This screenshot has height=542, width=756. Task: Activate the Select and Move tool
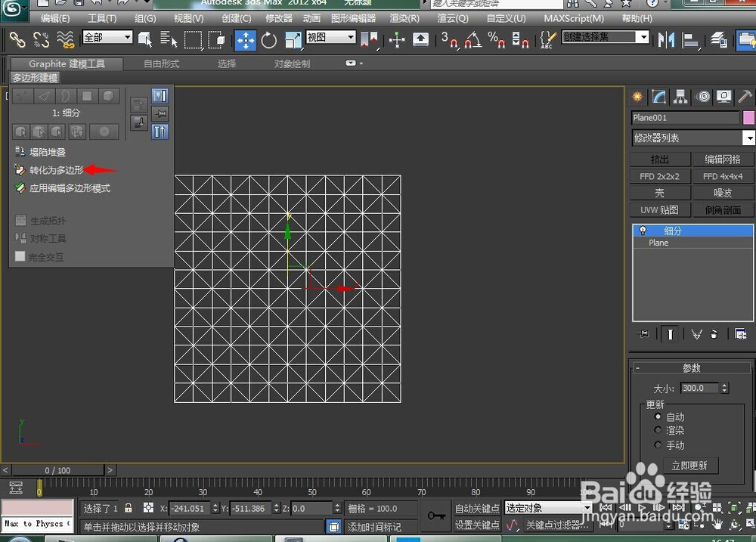click(x=246, y=39)
